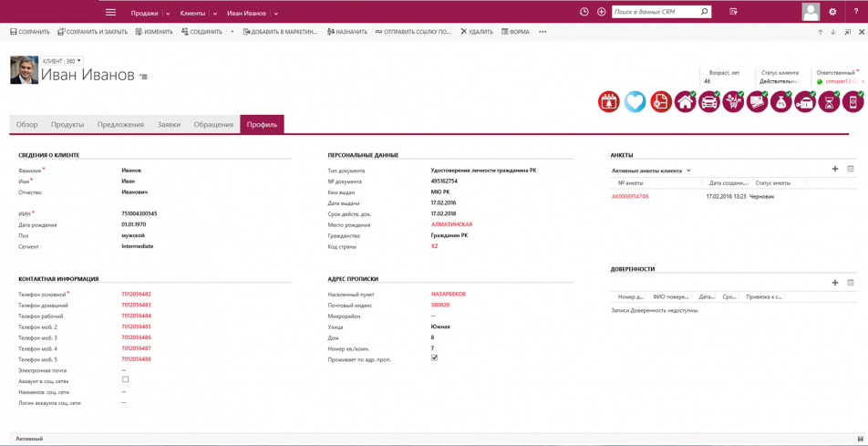Toggle the Аккаунт в соц. сетях checkbox
The image size is (868, 446).
(x=126, y=379)
